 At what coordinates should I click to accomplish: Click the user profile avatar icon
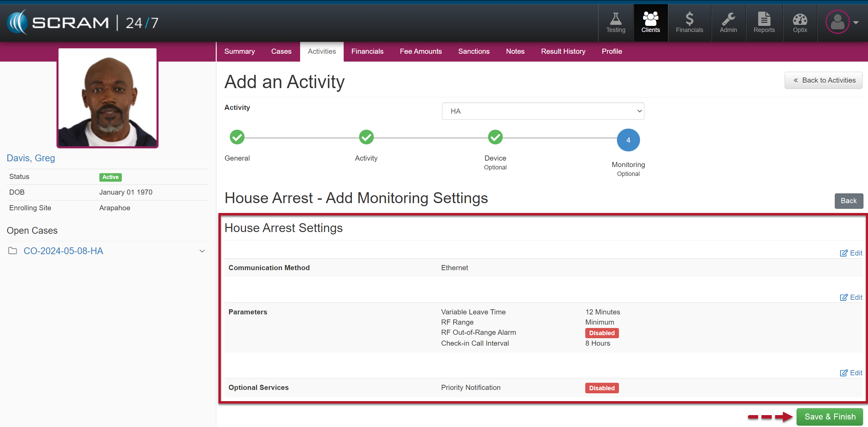tap(837, 22)
